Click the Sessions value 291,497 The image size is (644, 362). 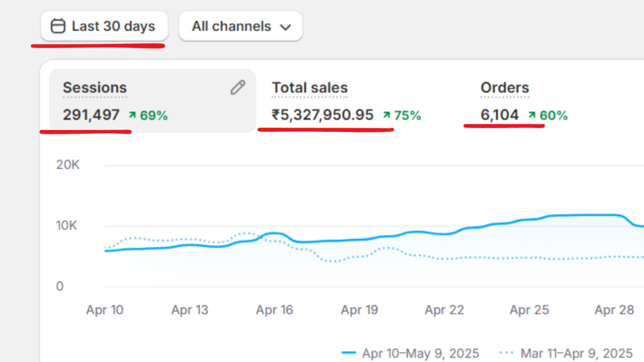[91, 115]
